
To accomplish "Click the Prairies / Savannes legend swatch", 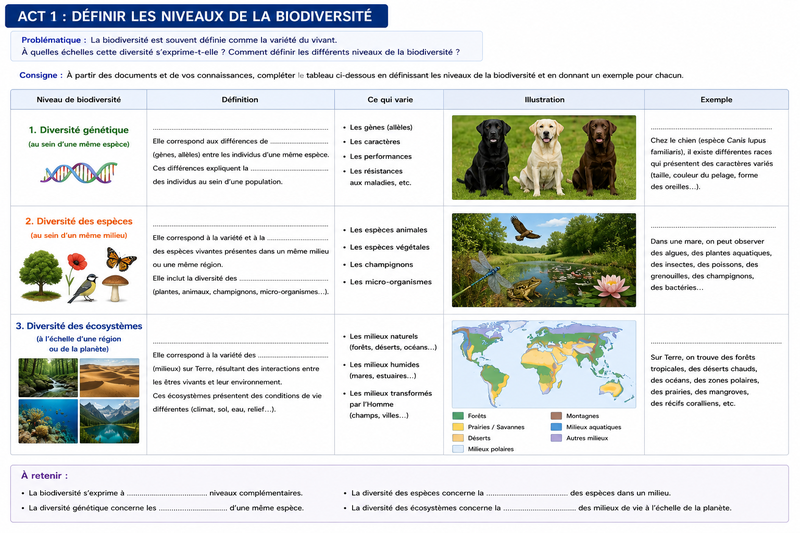I will point(458,427).
